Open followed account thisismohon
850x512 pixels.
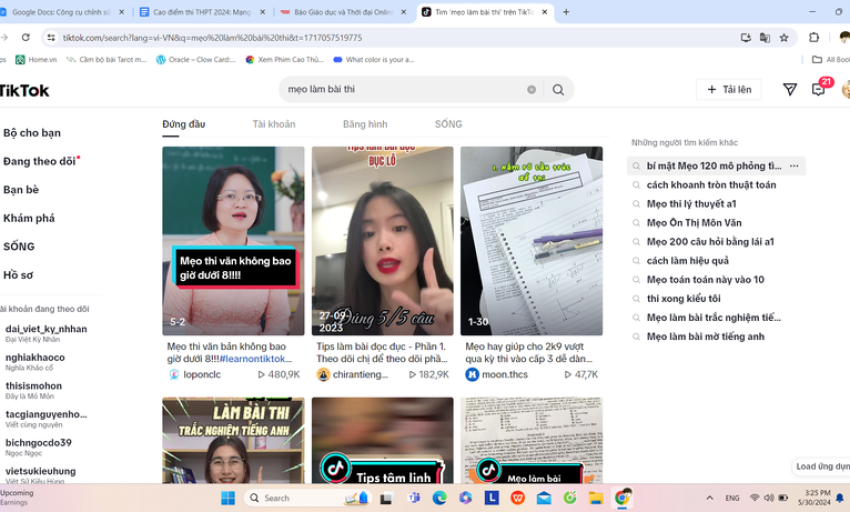34,390
